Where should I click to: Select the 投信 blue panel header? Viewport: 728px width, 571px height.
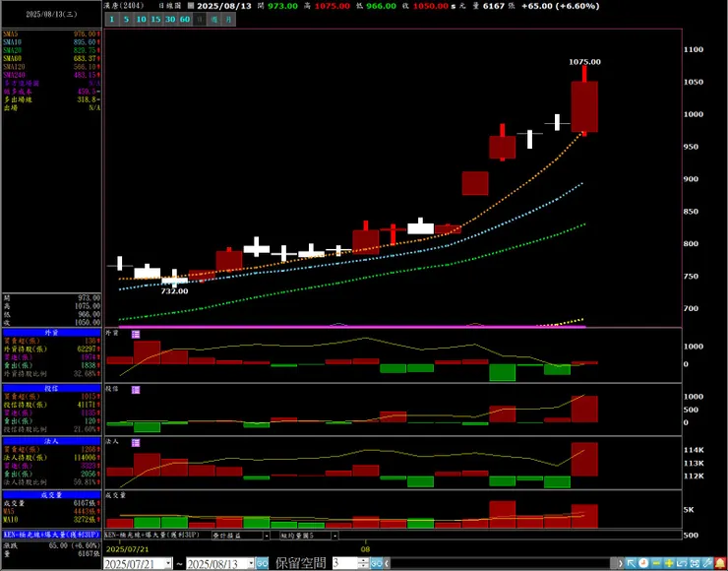51,388
